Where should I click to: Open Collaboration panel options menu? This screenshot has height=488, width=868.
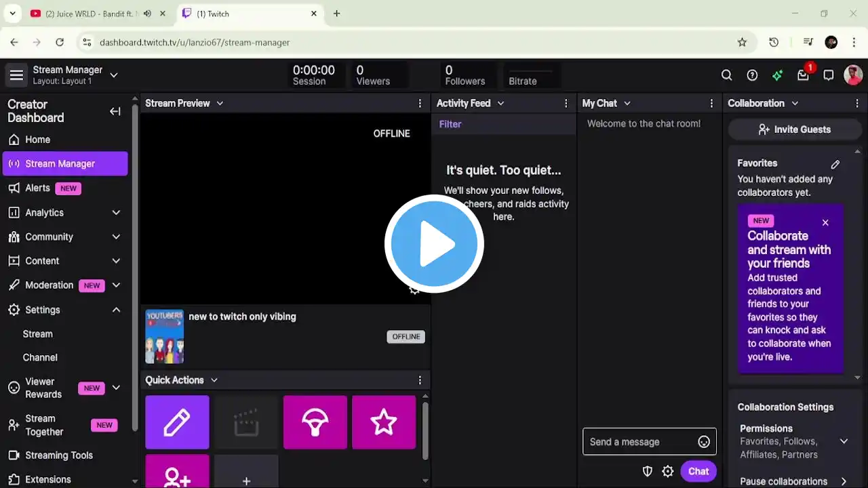(857, 104)
